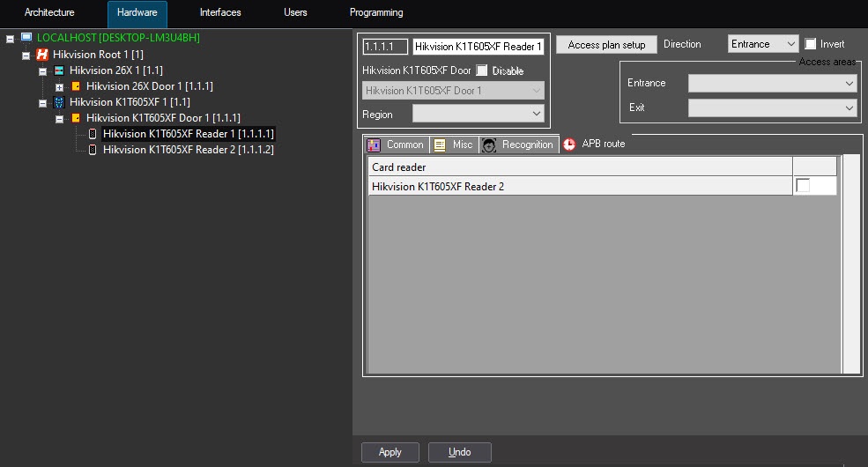This screenshot has width=868, height=467.
Task: Go to the Users tab
Action: [x=295, y=12]
